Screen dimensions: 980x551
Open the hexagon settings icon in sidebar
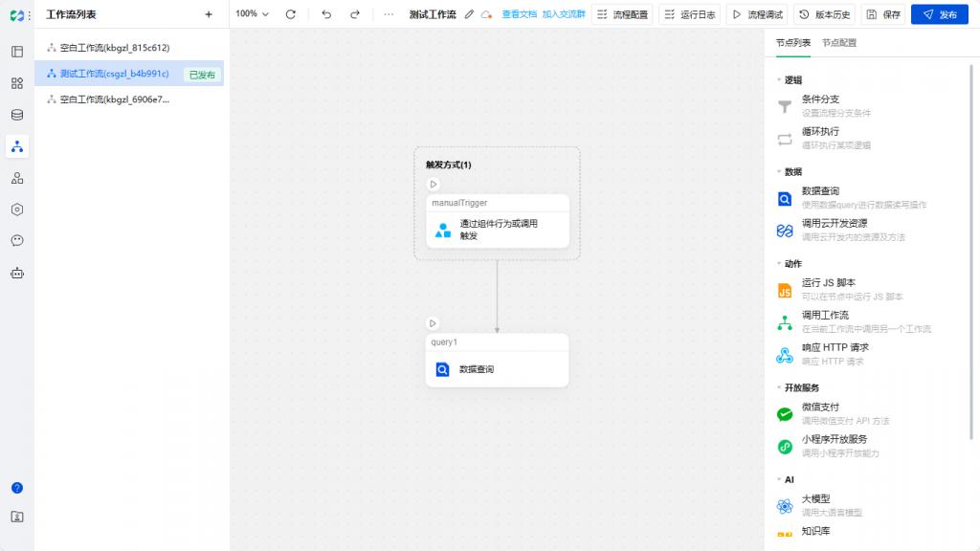pyautogui.click(x=17, y=209)
